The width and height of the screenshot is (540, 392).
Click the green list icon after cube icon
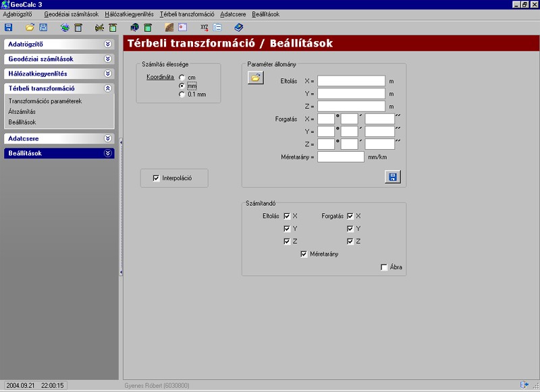148,28
